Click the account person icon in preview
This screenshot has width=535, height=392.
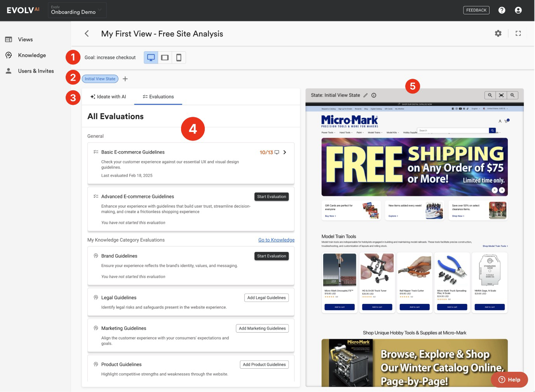[500, 121]
